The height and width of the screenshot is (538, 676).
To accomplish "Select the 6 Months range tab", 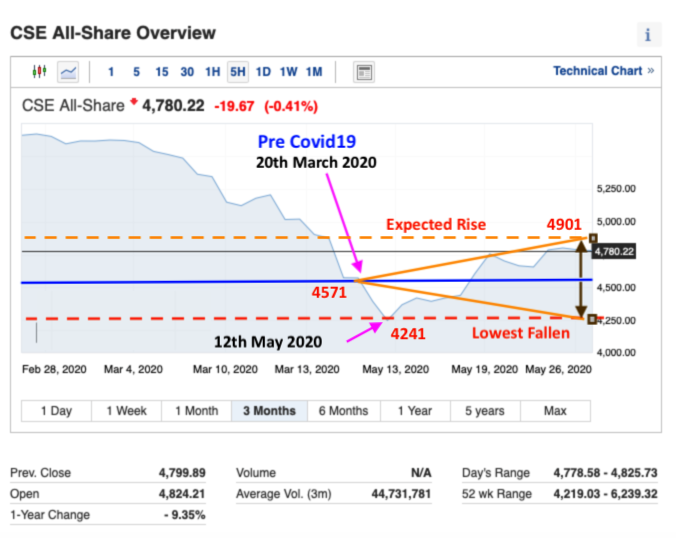I will (x=344, y=411).
